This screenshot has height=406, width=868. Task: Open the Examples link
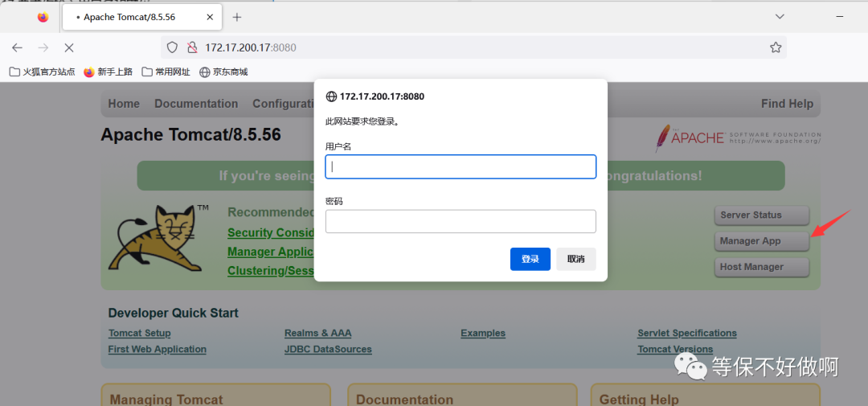[x=483, y=333]
